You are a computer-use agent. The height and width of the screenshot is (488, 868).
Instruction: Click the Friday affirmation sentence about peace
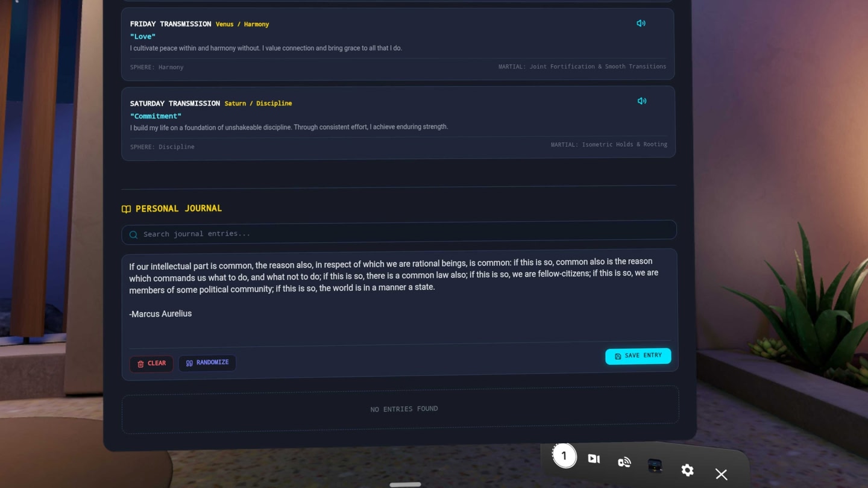[x=266, y=48]
